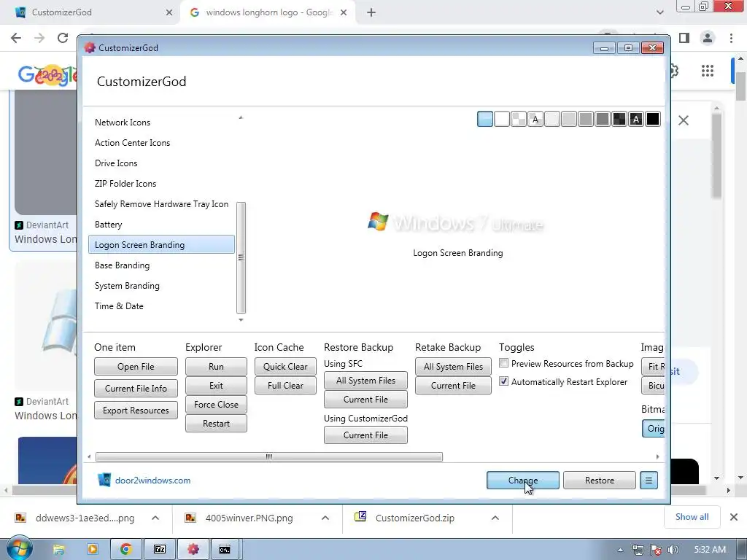Screen dimensions: 747x560
Task: Open door2windows.com link
Action: click(152, 481)
